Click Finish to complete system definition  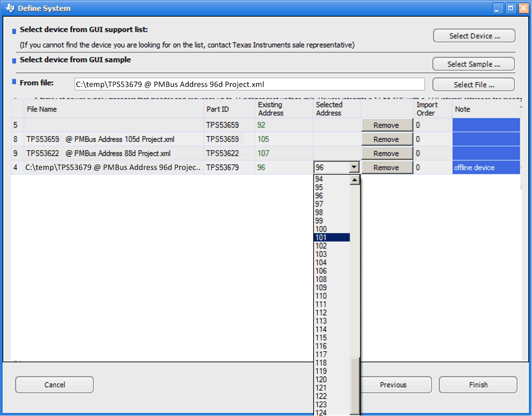click(478, 385)
